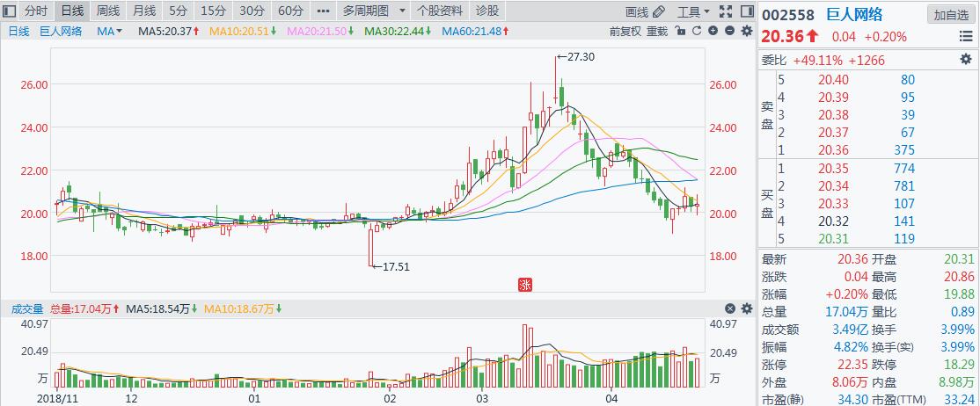Open main chart settings gear
Viewport: 980px width, 406px height.
coord(746,31)
